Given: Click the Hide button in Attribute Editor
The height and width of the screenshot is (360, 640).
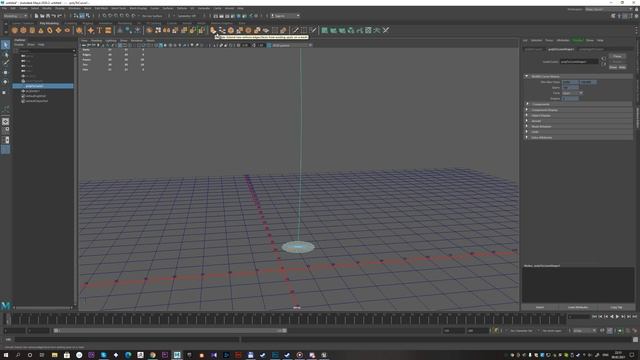Looking at the screenshot, I should click(622, 67).
